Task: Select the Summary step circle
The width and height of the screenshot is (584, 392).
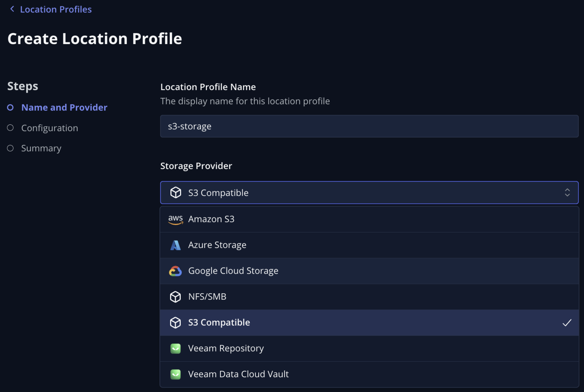Action: 10,148
